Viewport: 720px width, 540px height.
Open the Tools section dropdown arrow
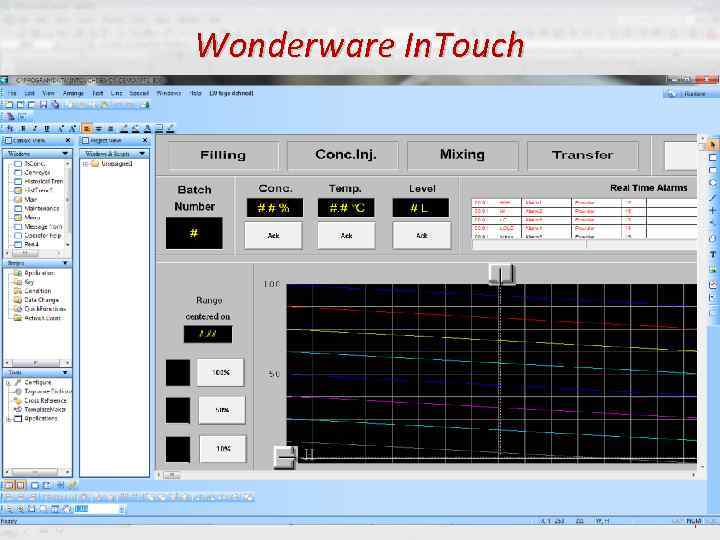click(x=65, y=372)
